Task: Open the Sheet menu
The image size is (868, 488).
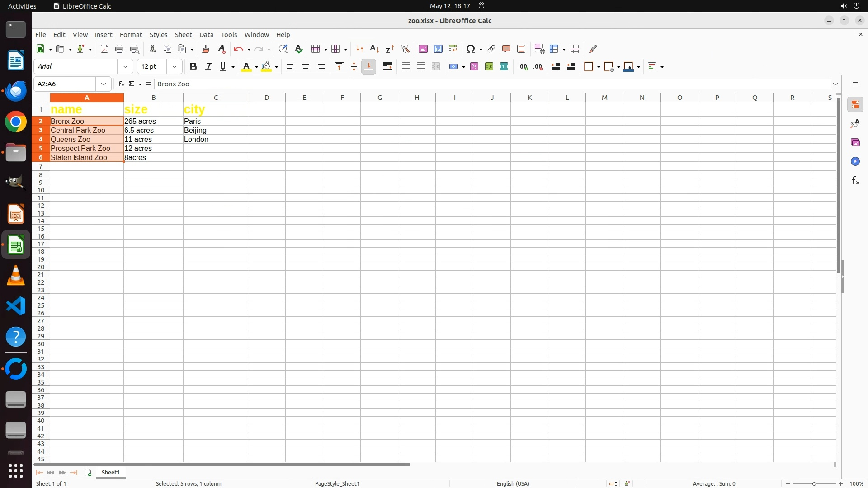Action: [x=183, y=35]
